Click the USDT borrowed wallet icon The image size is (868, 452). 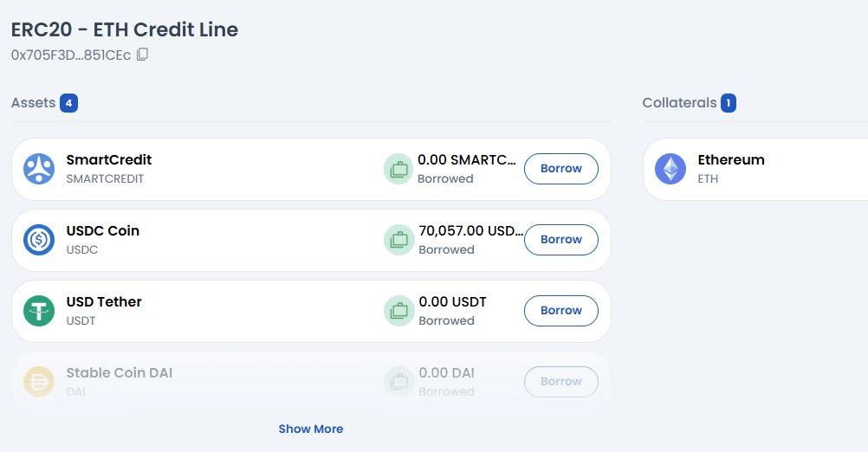point(398,311)
